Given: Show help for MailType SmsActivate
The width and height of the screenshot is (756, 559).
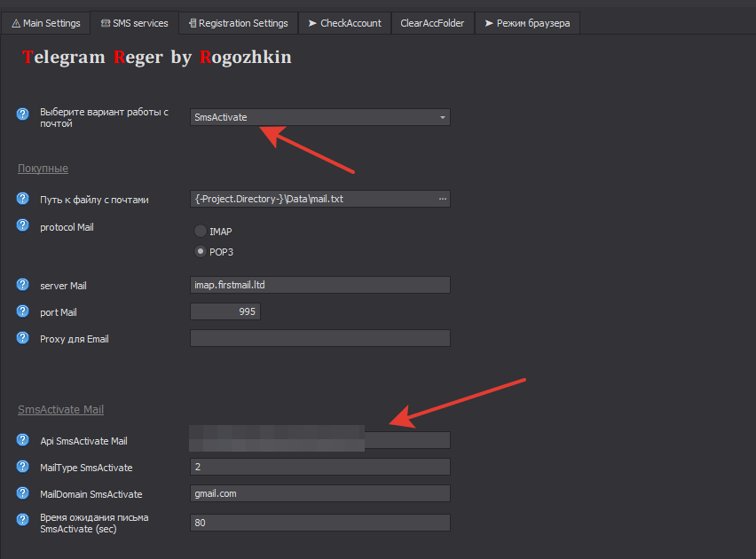Looking at the screenshot, I should click(23, 467).
